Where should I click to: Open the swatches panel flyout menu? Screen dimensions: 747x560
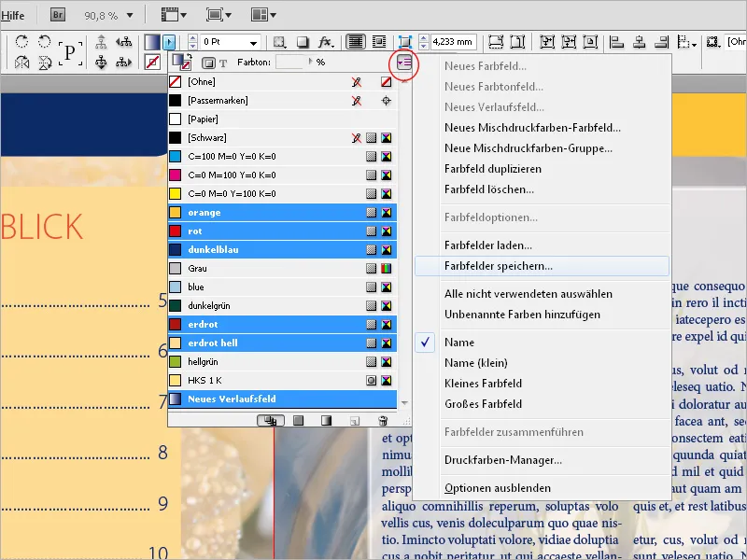(x=404, y=63)
